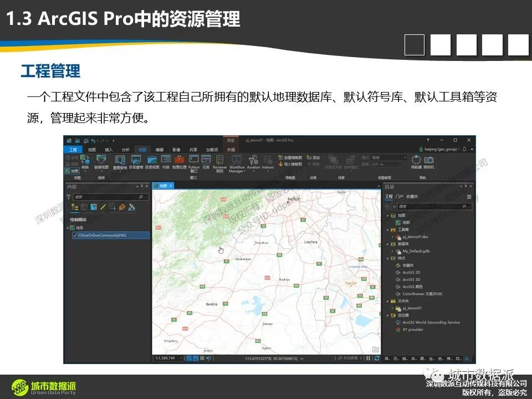The image size is (532, 399).
Task: Close the map (地图) view tab
Action: point(171,186)
